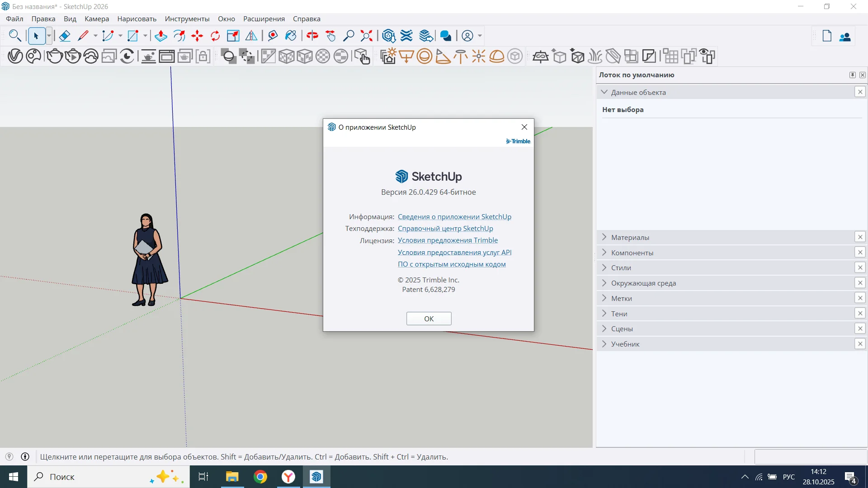This screenshot has width=868, height=488.
Task: Open the account profile dropdown
Action: [480, 36]
